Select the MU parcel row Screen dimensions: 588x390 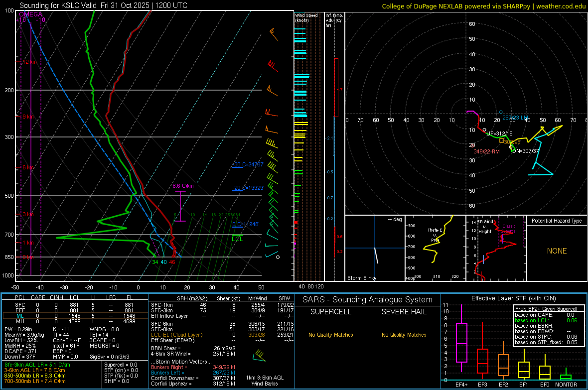[74, 321]
